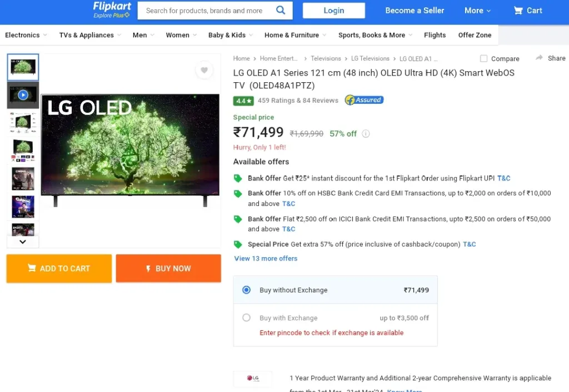This screenshot has width=569, height=392.
Task: Expand the More dropdown in header
Action: click(477, 11)
